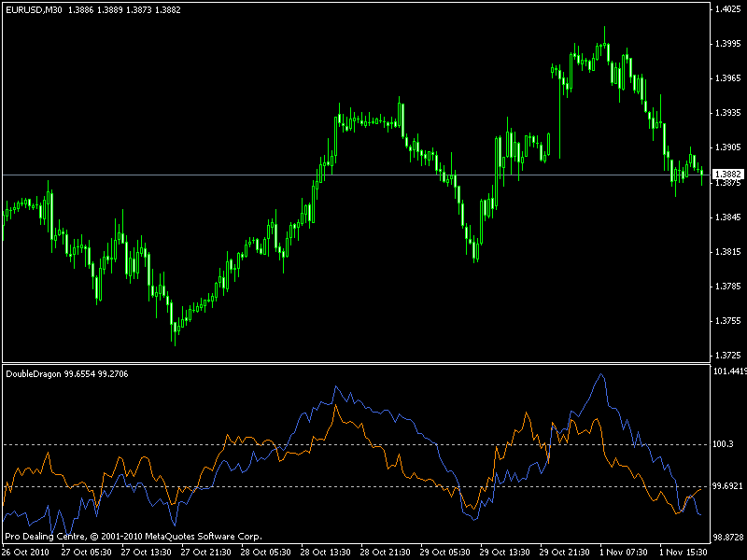Click the 28 Oct 21:30 time label
The image size is (747, 560).
pos(385,553)
